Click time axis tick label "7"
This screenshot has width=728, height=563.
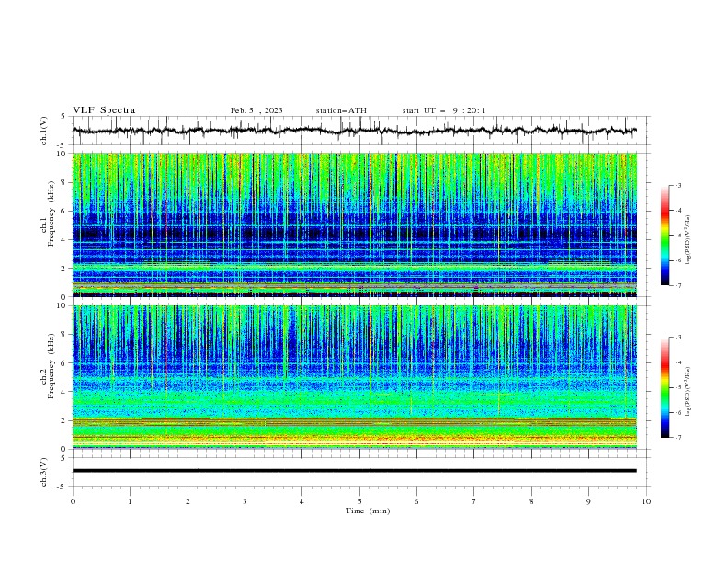(x=474, y=501)
